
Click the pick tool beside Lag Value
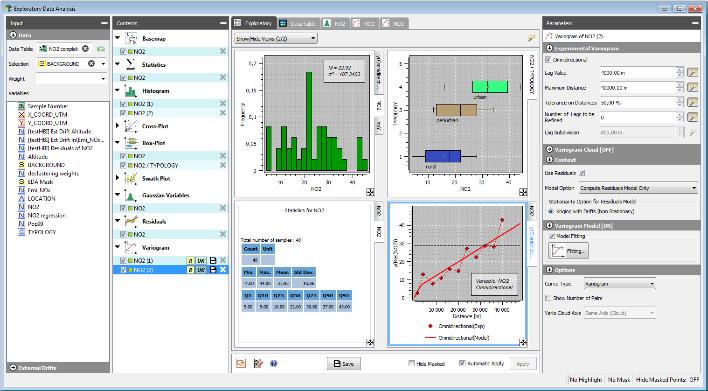coord(692,73)
